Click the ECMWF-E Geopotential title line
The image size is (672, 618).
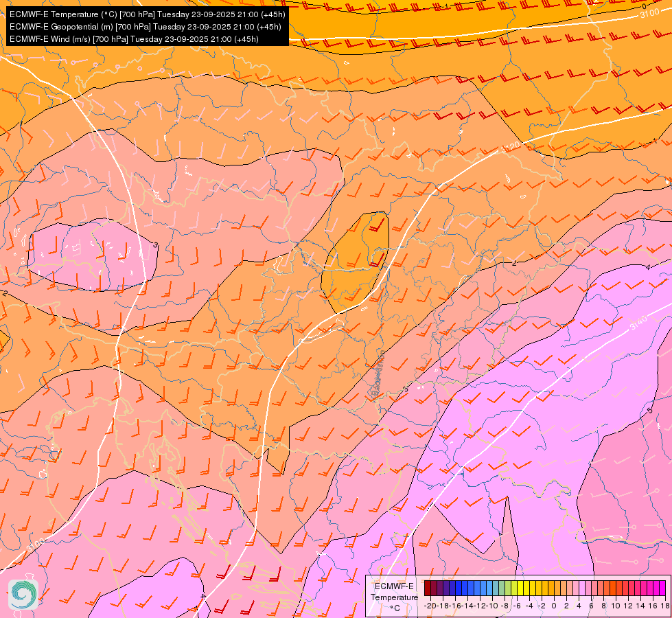[146, 27]
